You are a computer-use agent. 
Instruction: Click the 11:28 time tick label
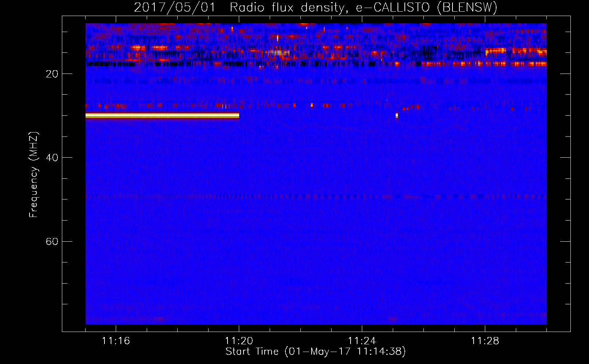[x=485, y=341]
